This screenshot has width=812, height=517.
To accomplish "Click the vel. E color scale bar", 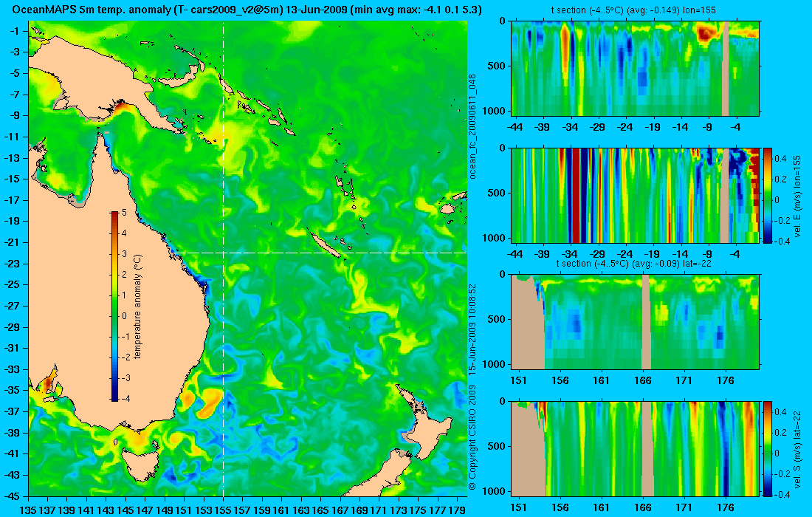I will click(768, 195).
